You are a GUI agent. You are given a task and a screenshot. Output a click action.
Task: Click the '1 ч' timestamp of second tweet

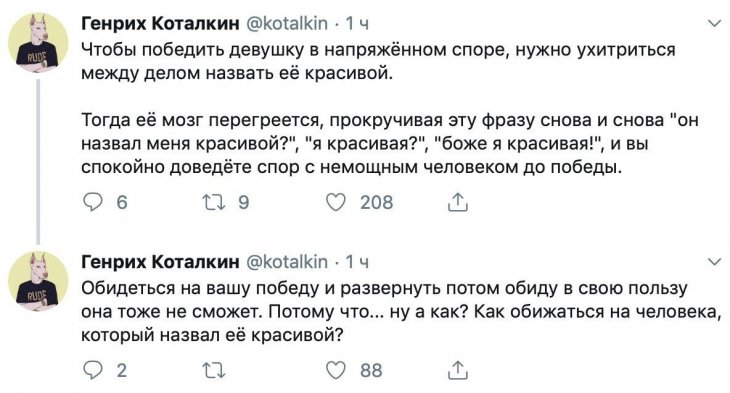click(x=357, y=262)
